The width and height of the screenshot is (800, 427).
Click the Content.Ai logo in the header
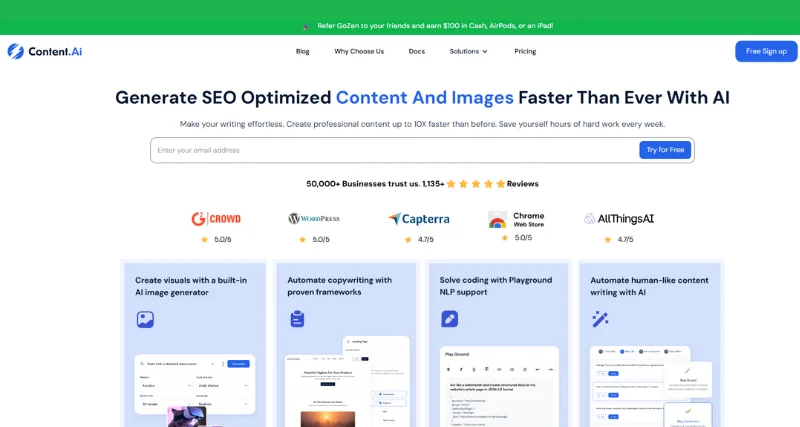[45, 51]
